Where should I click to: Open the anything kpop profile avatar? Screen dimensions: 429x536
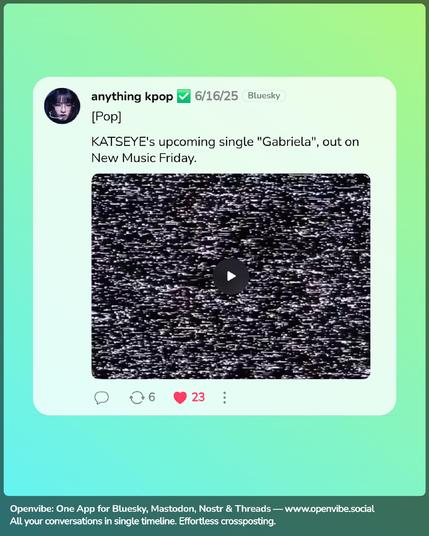(62, 106)
